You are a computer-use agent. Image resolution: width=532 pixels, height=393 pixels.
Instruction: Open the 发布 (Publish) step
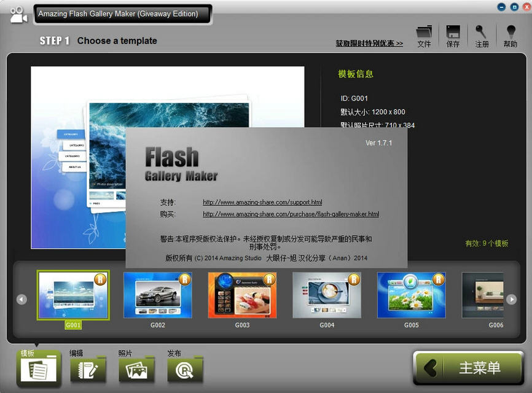pos(185,368)
